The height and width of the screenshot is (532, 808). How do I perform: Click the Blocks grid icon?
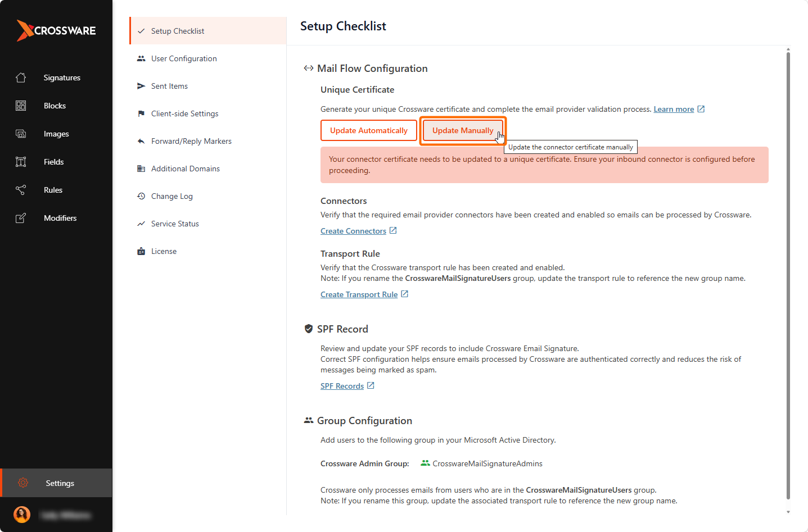coord(21,106)
